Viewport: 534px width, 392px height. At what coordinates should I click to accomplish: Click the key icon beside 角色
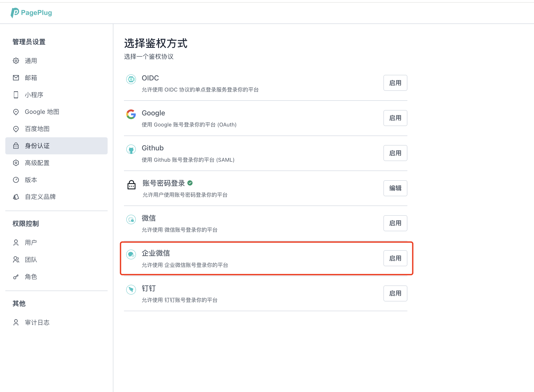point(16,277)
